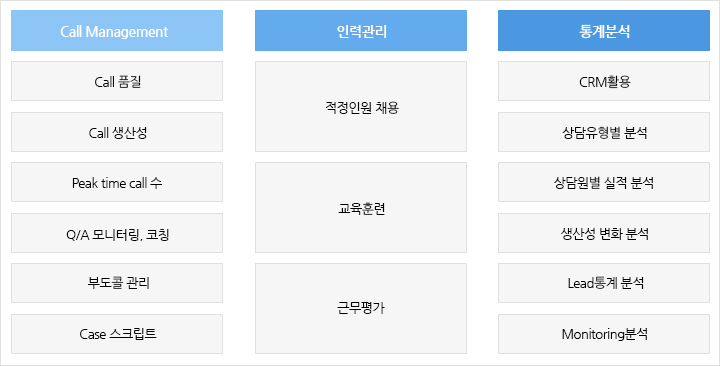This screenshot has width=720, height=366.
Task: Open the CRM활용 item
Action: coord(604,81)
